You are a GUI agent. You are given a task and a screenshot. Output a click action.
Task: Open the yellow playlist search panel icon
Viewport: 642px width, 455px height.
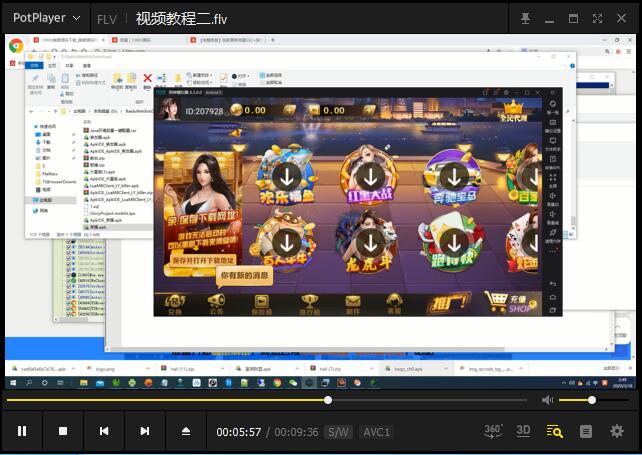coord(555,431)
